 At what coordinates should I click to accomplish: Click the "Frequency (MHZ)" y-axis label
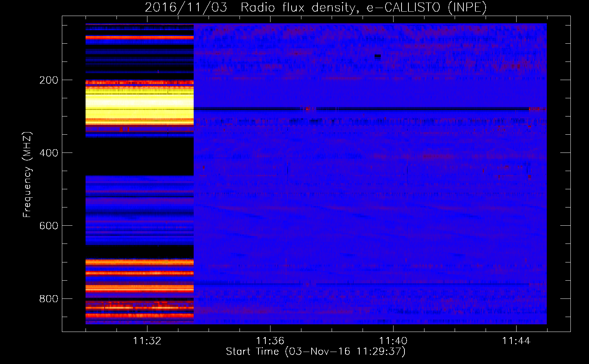[27, 174]
